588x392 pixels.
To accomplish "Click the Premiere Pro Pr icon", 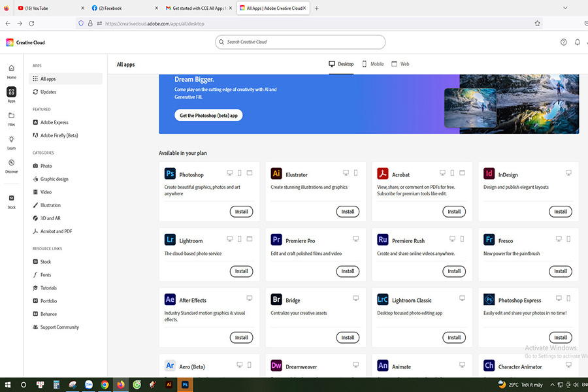I will (276, 240).
